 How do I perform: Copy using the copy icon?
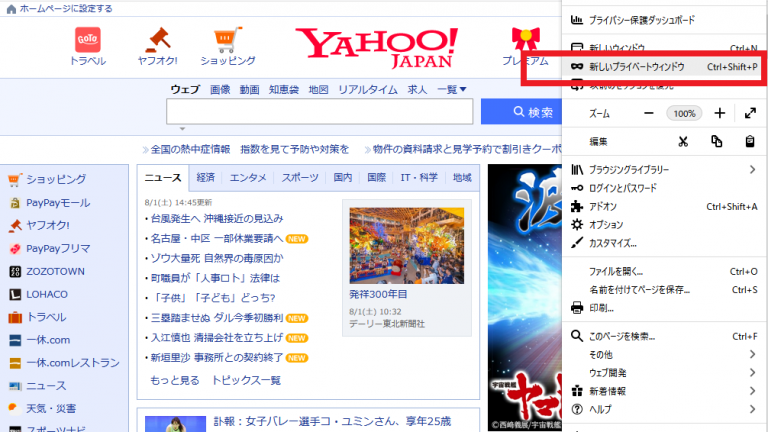point(717,142)
